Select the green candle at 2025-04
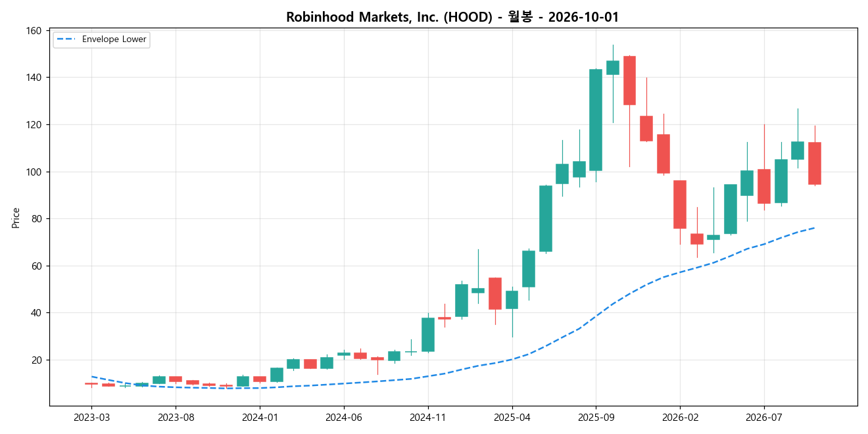Image resolution: width=868 pixels, height=434 pixels. [x=512, y=300]
